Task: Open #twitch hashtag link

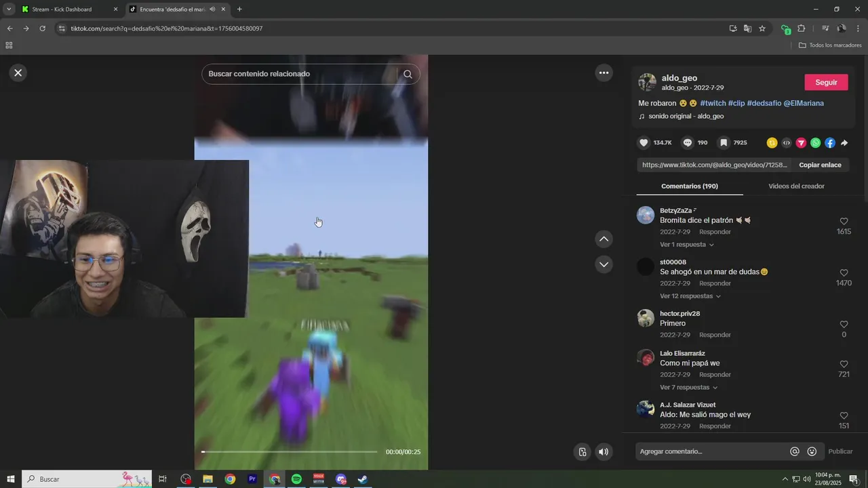Action: coord(713,103)
